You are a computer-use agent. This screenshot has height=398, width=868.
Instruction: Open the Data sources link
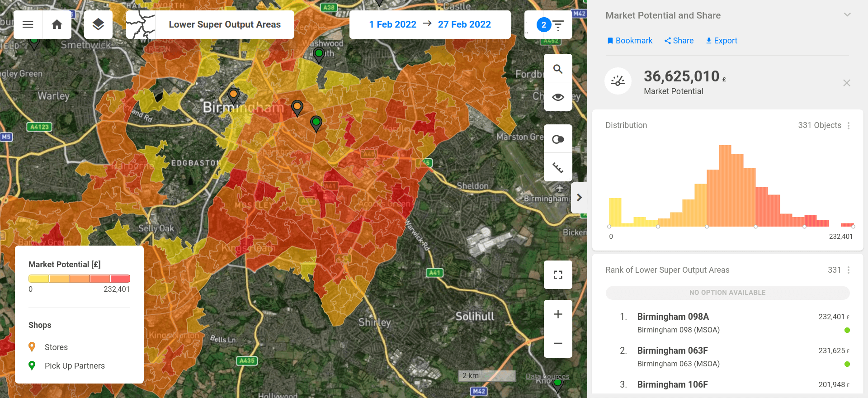[547, 376]
